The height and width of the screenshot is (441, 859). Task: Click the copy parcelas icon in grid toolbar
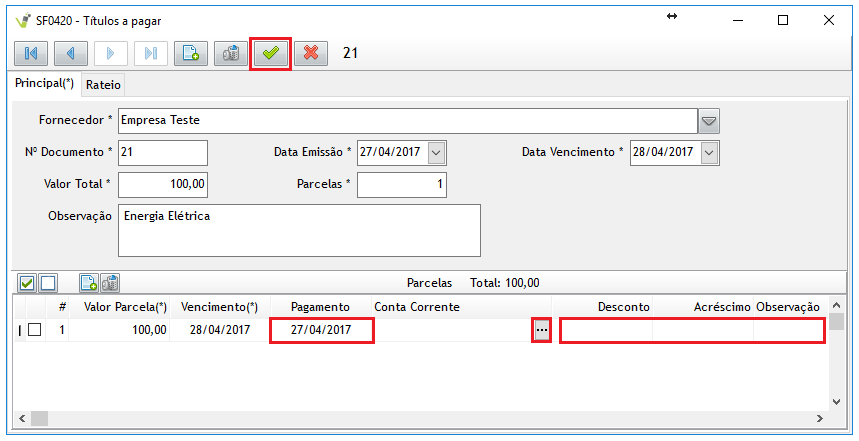(x=110, y=283)
